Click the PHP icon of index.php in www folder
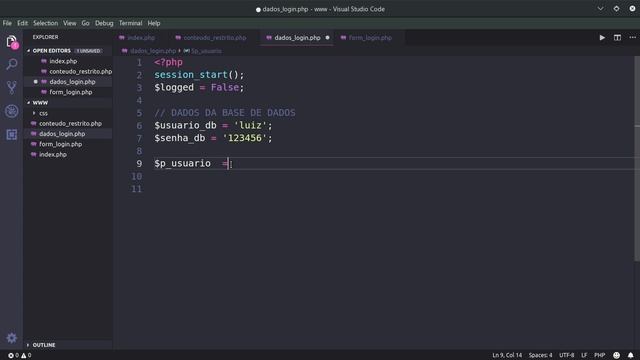The image size is (640, 360). click(x=33, y=155)
